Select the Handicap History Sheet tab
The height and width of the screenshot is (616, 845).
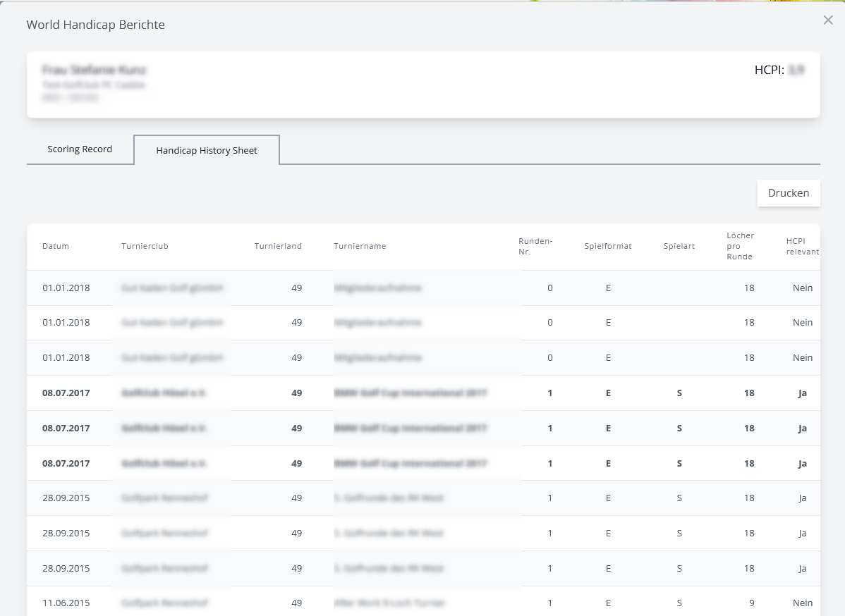tap(207, 150)
